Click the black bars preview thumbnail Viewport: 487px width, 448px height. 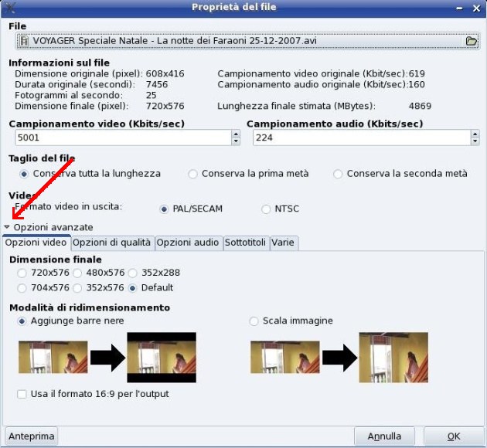click(161, 358)
